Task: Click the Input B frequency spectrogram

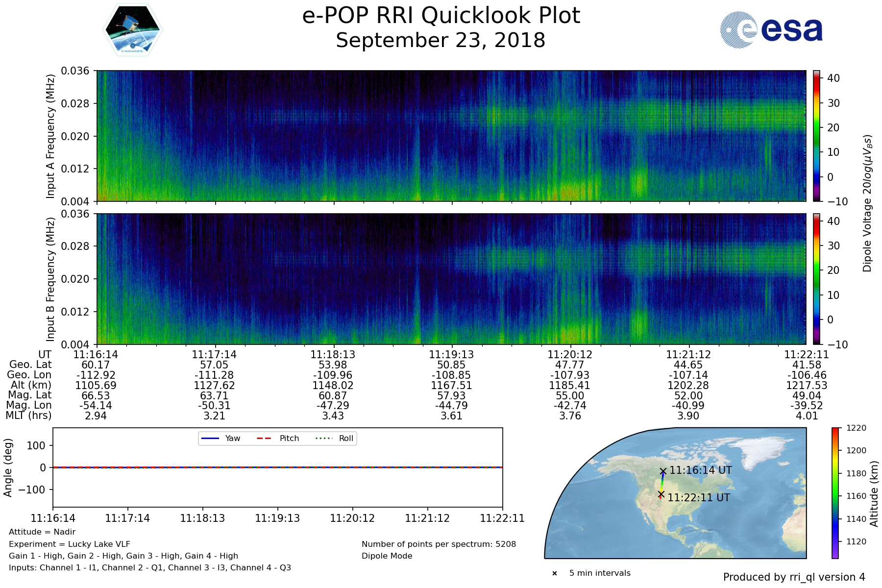Action: [451, 279]
